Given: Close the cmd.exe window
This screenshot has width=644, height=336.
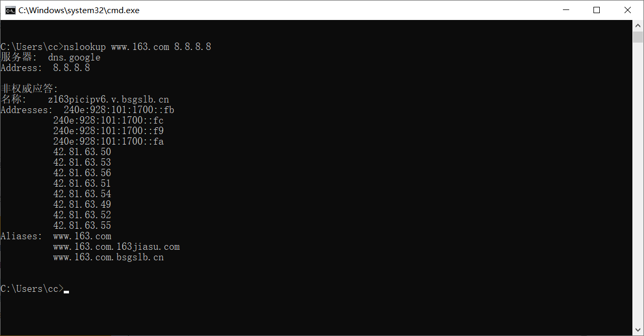Looking at the screenshot, I should click(x=628, y=10).
